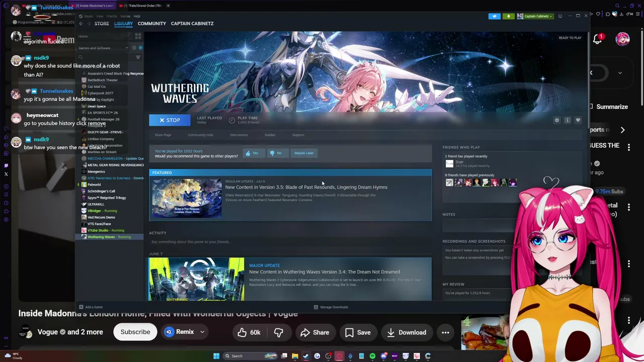Toggle the ready-to-play filter in library
The height and width of the screenshot is (362, 644).
pos(140,48)
